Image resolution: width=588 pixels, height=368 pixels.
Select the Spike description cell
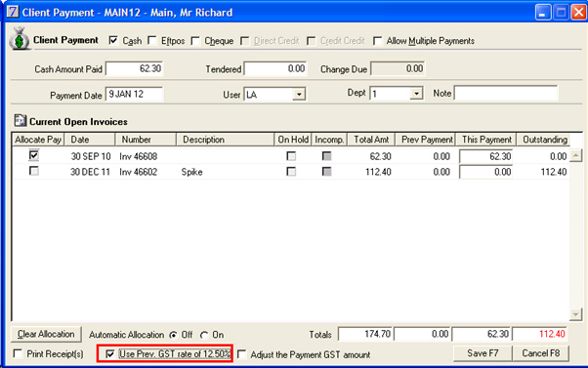coord(192,172)
